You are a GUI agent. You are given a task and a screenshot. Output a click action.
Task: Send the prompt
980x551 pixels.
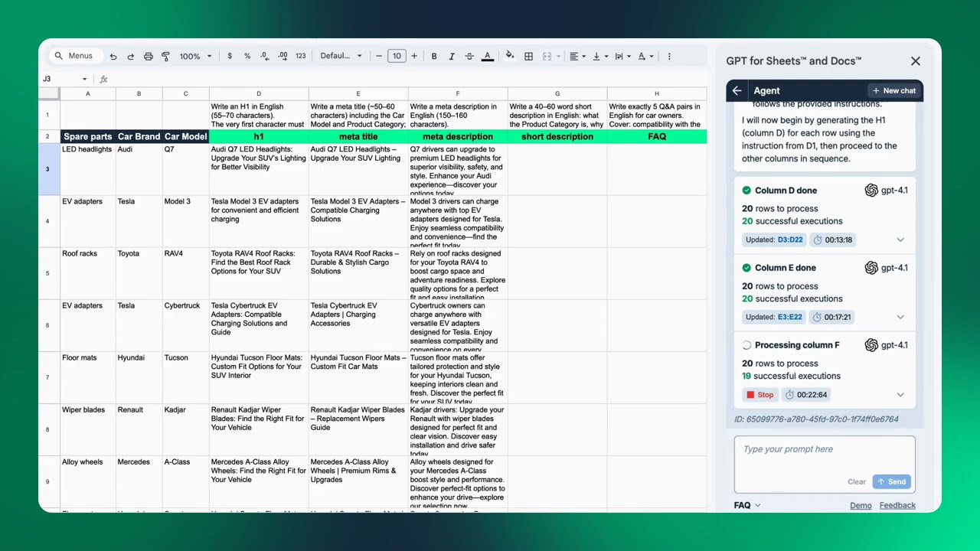click(x=892, y=482)
